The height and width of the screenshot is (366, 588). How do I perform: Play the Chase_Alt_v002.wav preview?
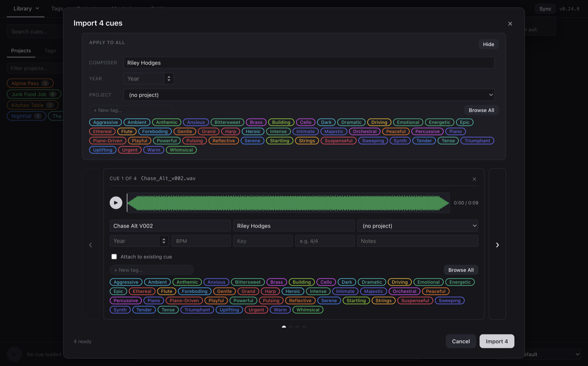[x=116, y=203]
